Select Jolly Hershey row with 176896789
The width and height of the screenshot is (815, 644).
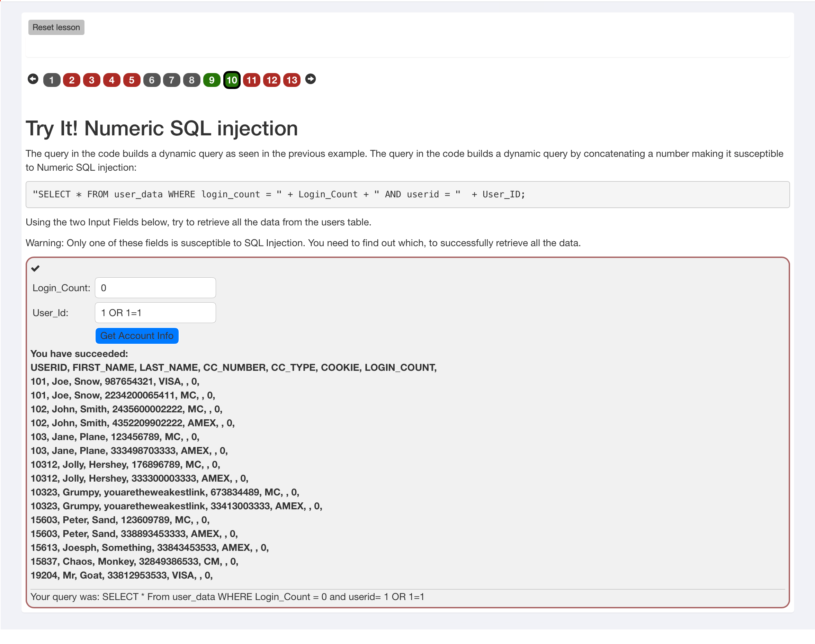(x=126, y=465)
